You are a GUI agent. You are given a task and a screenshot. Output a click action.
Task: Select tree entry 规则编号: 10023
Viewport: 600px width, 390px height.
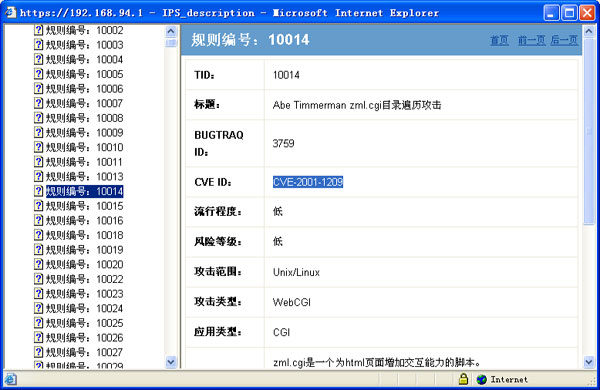[85, 294]
